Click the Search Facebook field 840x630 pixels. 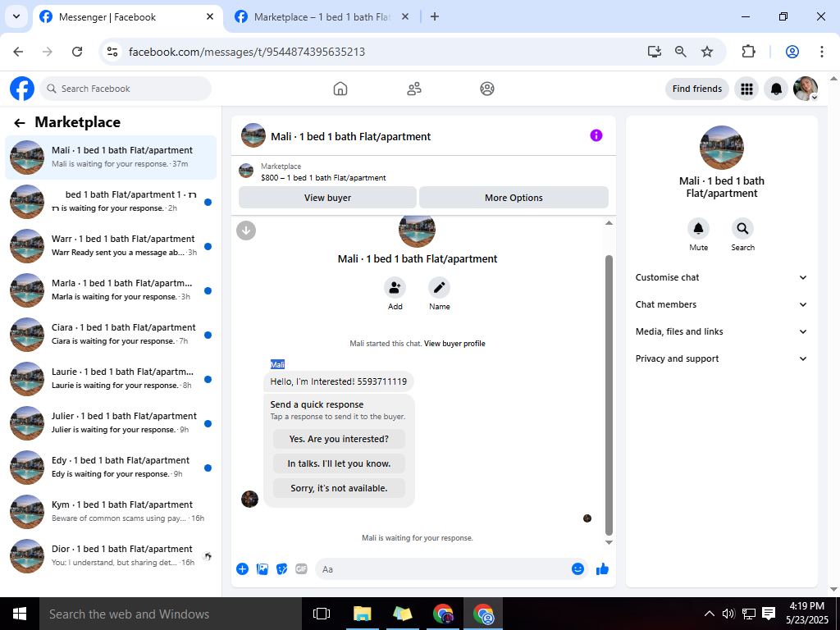pos(126,89)
